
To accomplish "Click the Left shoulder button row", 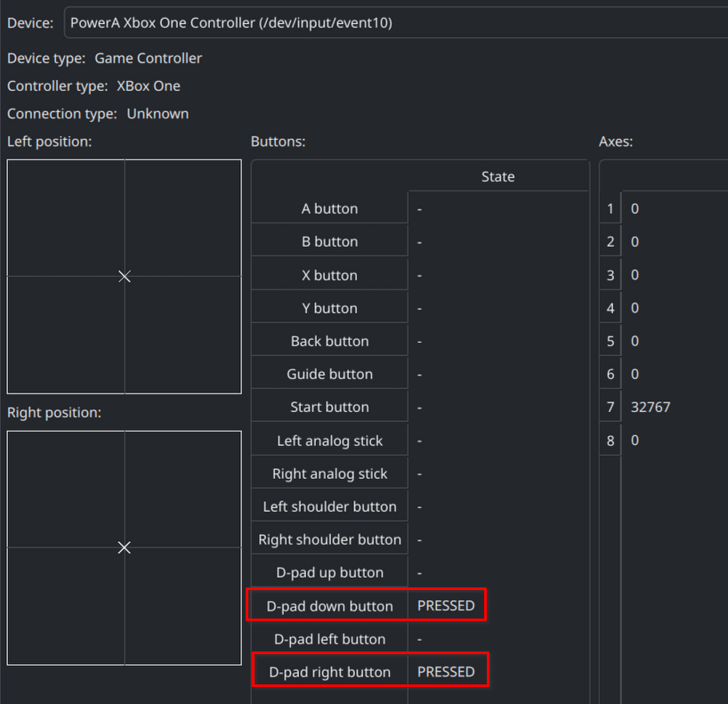I will tap(329, 506).
